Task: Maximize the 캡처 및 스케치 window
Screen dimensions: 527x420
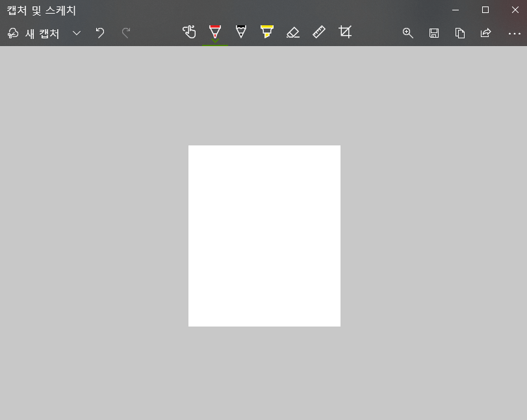Action: (485, 10)
